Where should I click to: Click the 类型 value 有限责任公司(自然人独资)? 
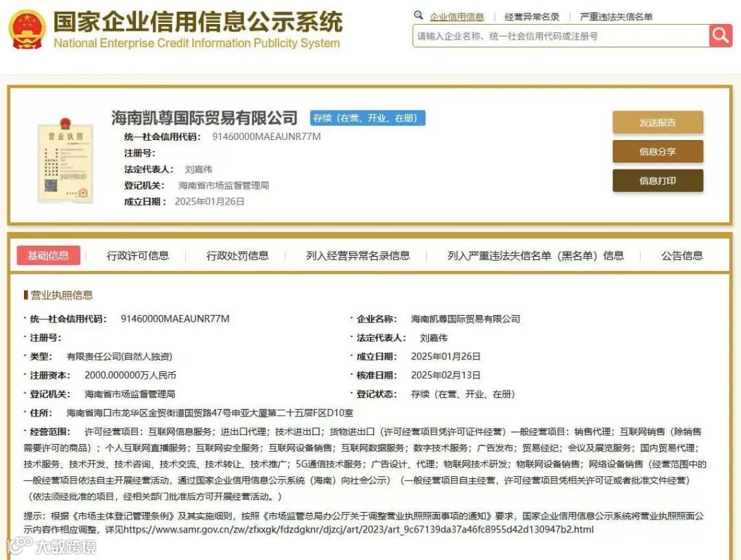click(119, 356)
